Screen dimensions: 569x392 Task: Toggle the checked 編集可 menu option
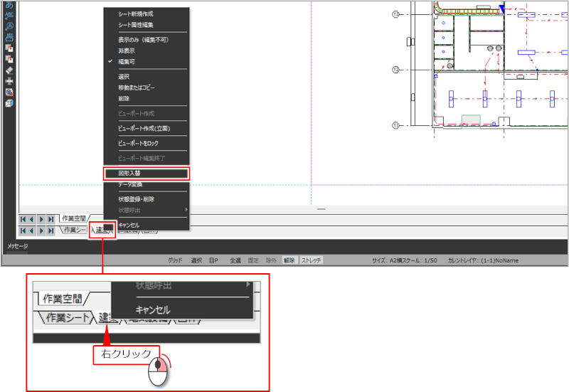[127, 62]
